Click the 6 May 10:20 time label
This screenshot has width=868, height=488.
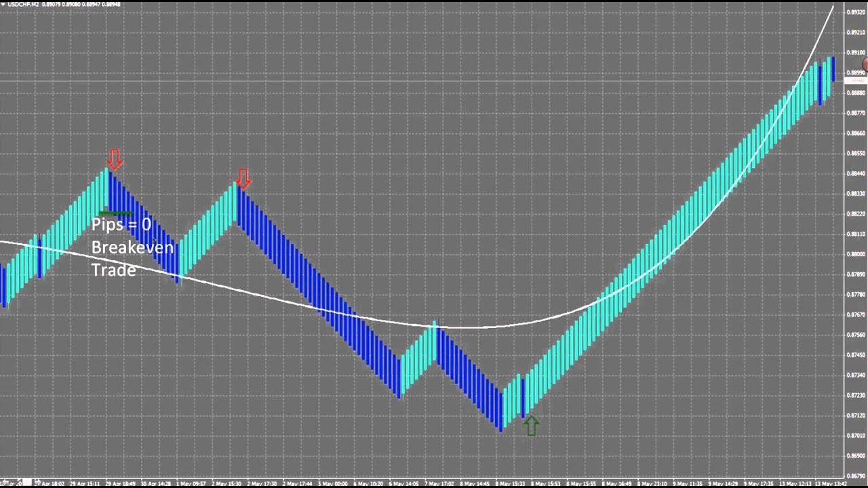pos(368,484)
